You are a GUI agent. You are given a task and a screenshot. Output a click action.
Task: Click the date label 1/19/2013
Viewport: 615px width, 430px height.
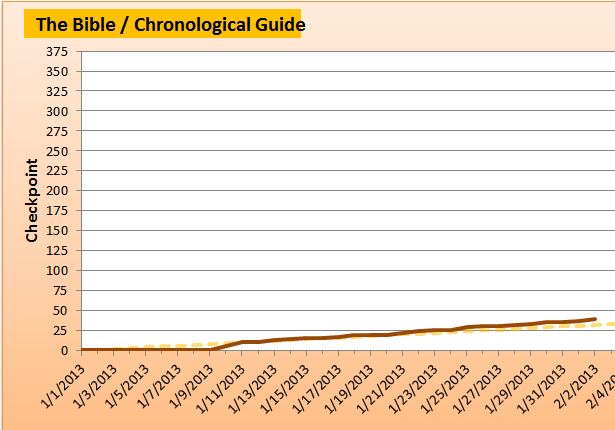[x=349, y=389]
